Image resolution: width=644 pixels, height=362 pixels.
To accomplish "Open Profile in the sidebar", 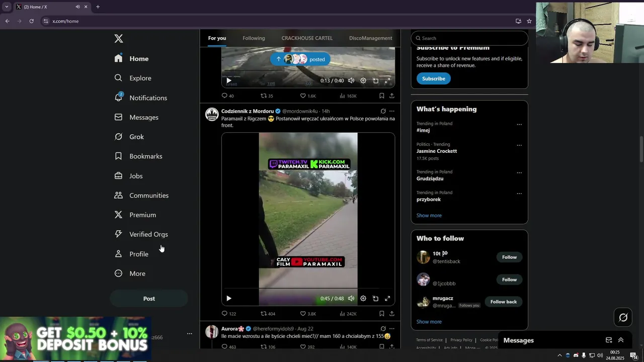I will [131, 254].
